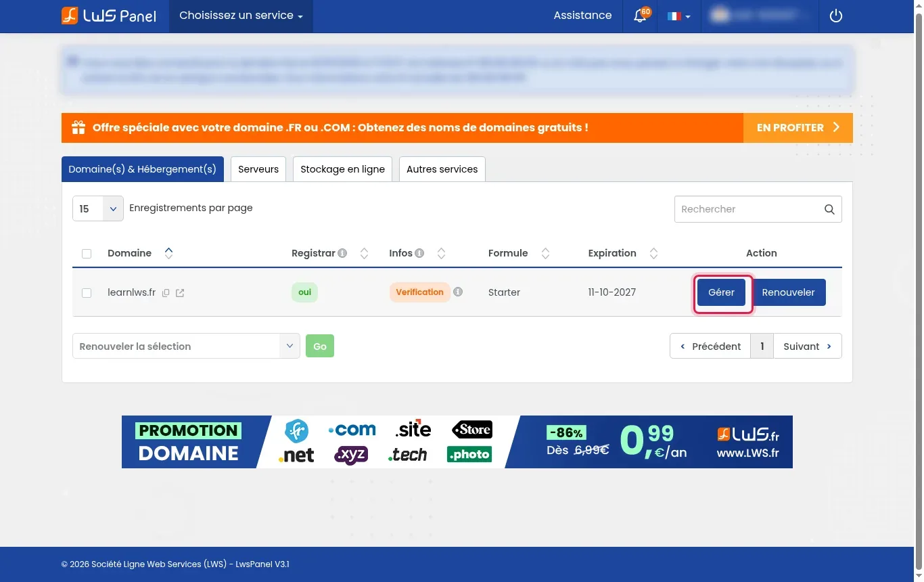The width and height of the screenshot is (924, 582).
Task: Click the Verification status badge
Action: (419, 292)
